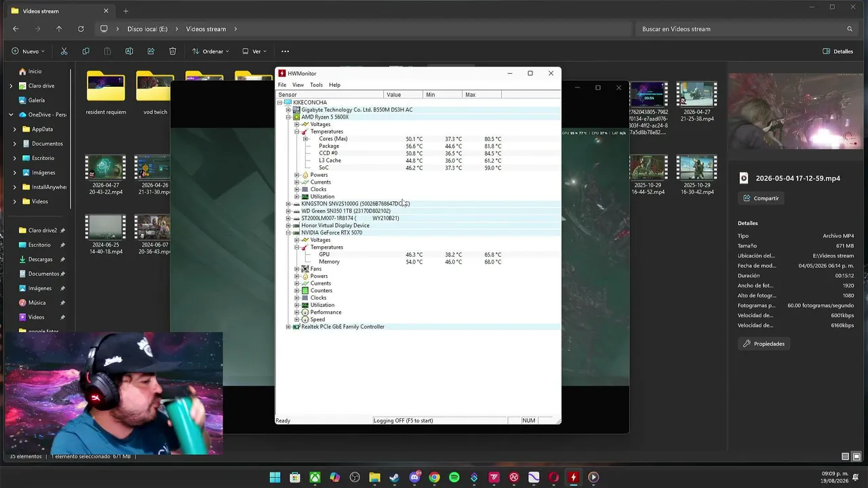Select the 2024-06-25 14-40-18.mp4 video thumbnail
868x488 pixels.
point(105,226)
